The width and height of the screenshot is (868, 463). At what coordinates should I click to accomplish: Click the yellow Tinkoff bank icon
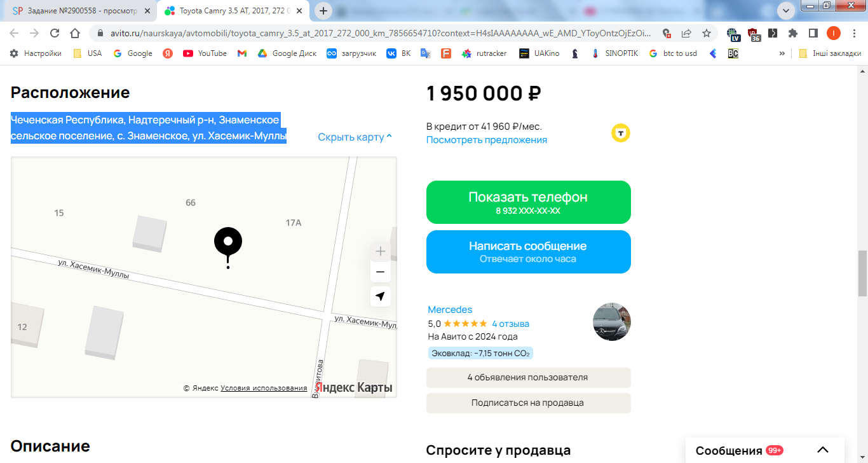pyautogui.click(x=621, y=133)
